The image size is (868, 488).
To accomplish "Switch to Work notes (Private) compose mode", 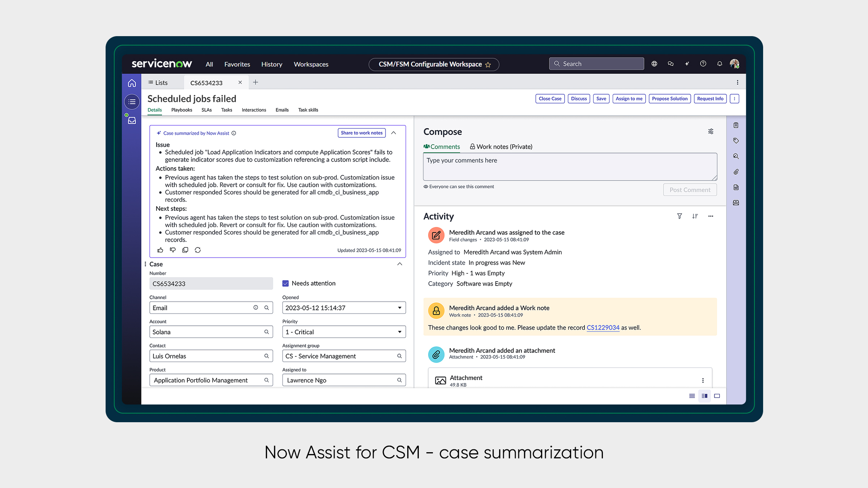I will point(501,146).
